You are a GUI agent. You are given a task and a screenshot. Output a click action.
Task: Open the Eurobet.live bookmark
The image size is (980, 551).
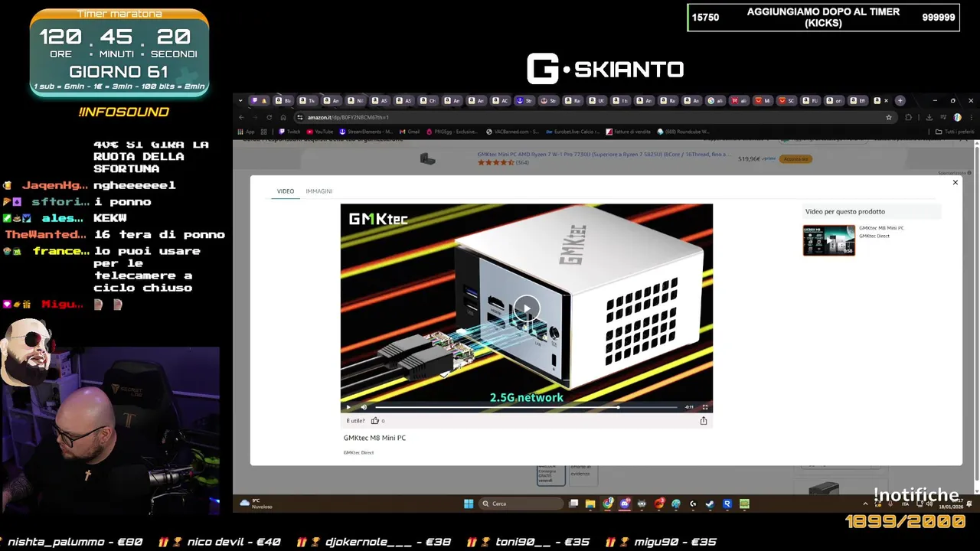click(572, 132)
